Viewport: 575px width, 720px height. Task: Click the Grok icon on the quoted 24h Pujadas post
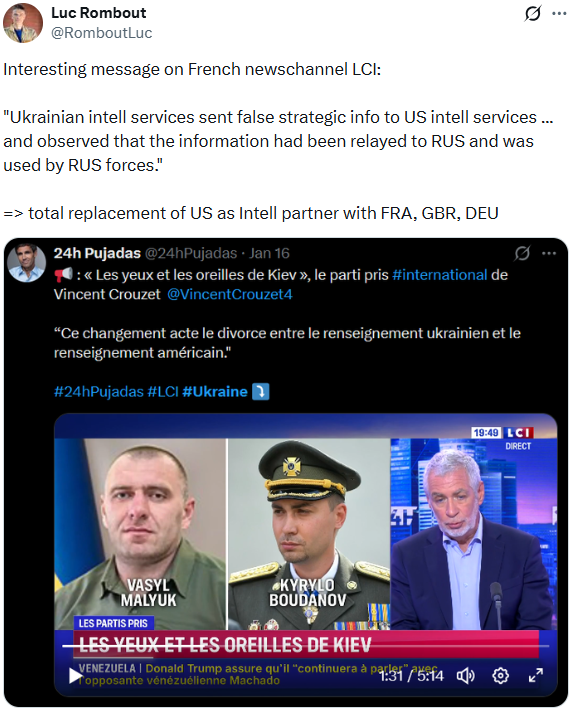pos(522,253)
